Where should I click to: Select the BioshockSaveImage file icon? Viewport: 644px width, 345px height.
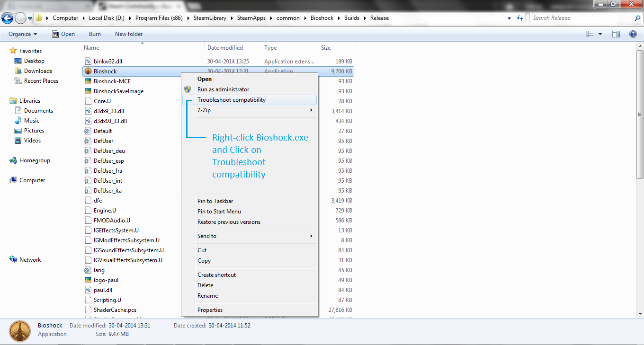tap(88, 91)
